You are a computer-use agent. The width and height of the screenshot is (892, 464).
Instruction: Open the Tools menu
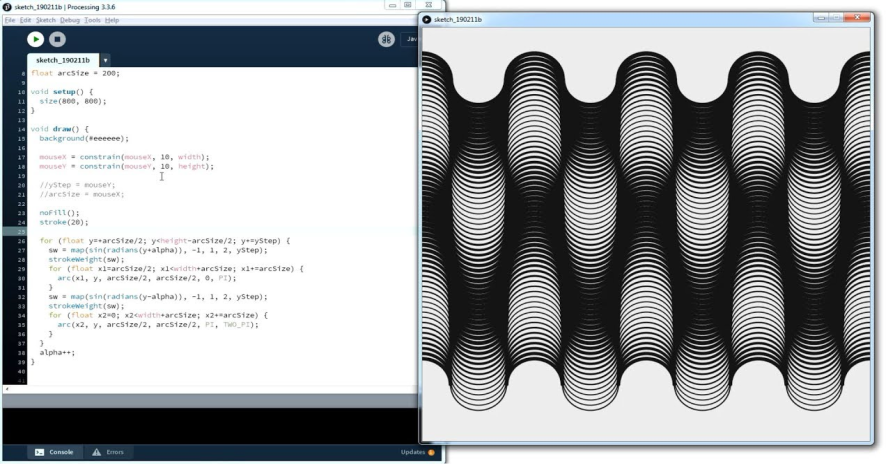(x=93, y=20)
